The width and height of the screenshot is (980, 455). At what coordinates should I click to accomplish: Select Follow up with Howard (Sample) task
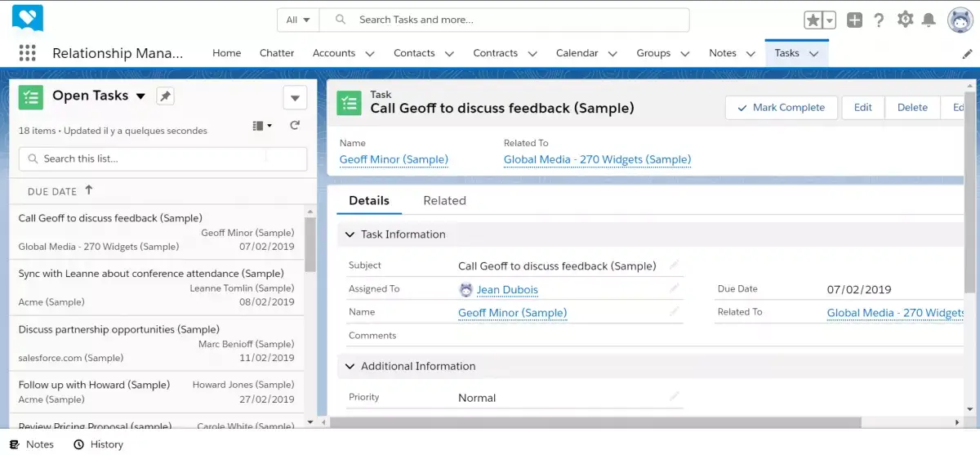tap(156, 391)
